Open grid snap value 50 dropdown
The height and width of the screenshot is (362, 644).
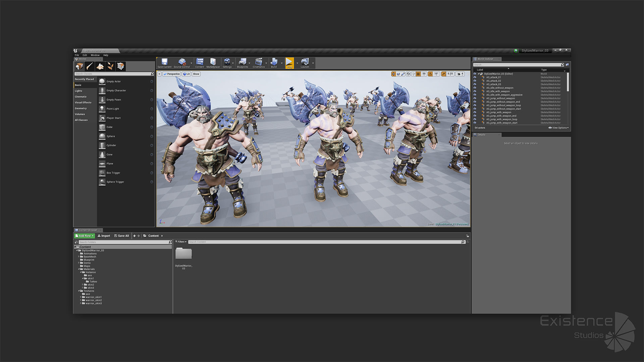(x=424, y=74)
